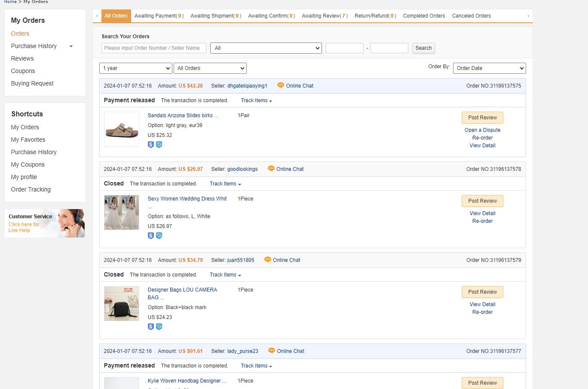Open the 1 year time range dropdown
The image size is (588, 389).
[x=136, y=68]
